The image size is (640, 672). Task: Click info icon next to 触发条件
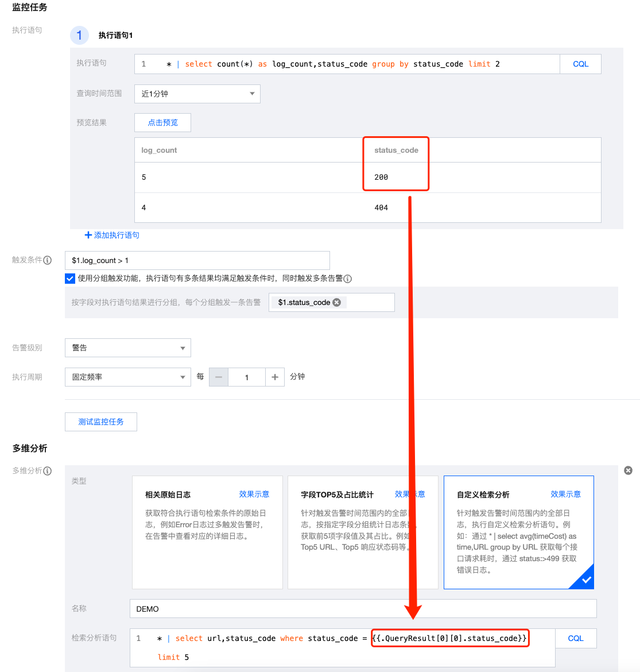pos(48,260)
